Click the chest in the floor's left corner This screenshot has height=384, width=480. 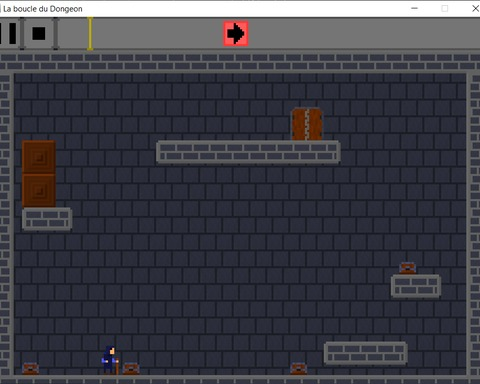coord(31,369)
